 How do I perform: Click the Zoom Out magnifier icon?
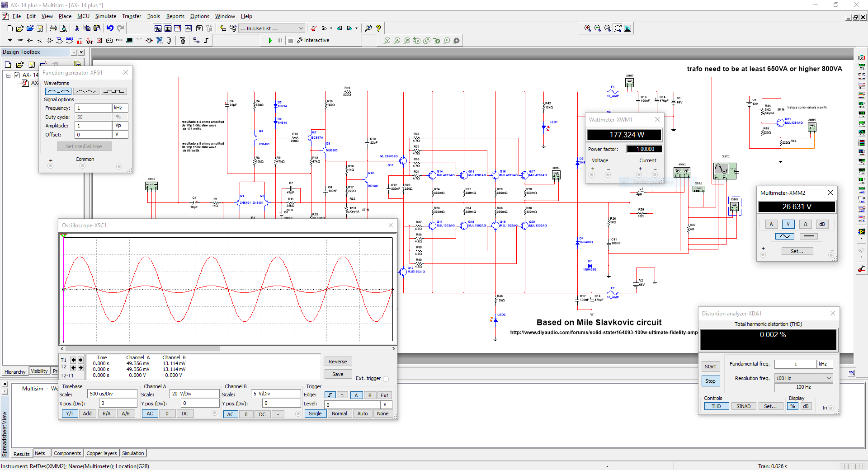point(598,28)
